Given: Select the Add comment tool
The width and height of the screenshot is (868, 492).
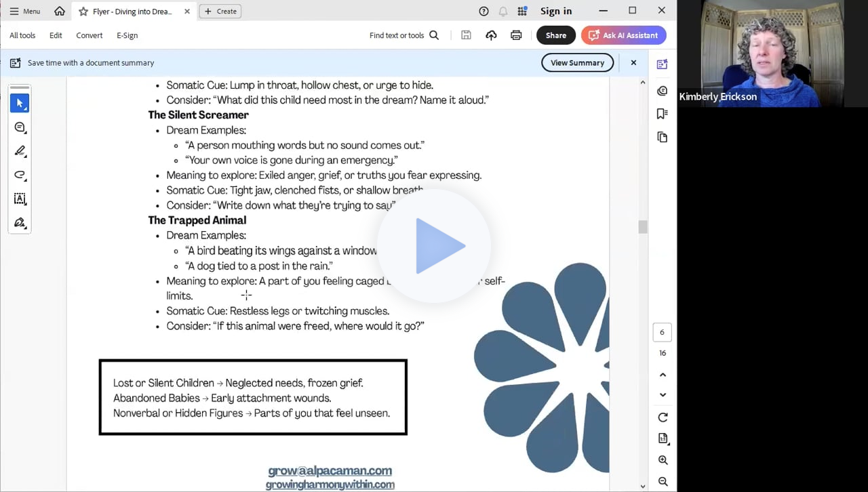Looking at the screenshot, I should pyautogui.click(x=20, y=127).
